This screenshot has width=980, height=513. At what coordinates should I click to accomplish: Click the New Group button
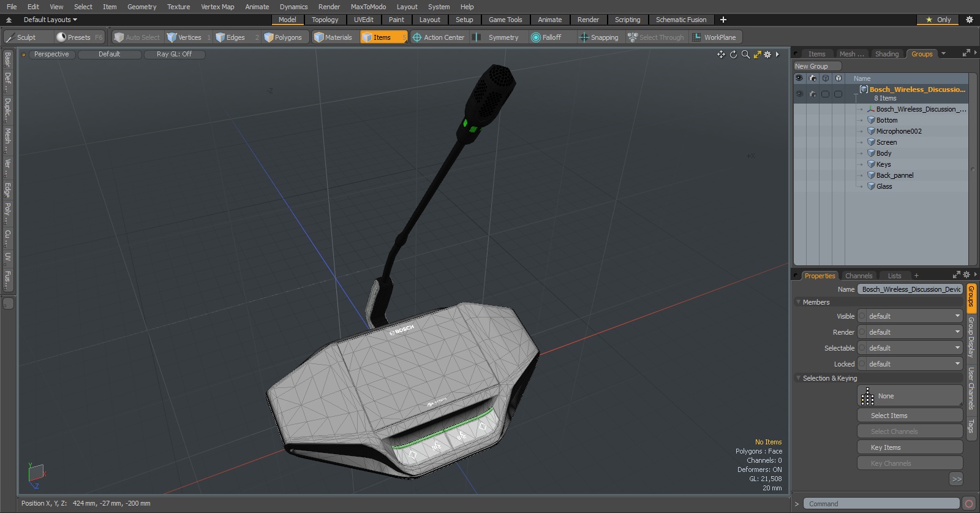[x=817, y=66]
